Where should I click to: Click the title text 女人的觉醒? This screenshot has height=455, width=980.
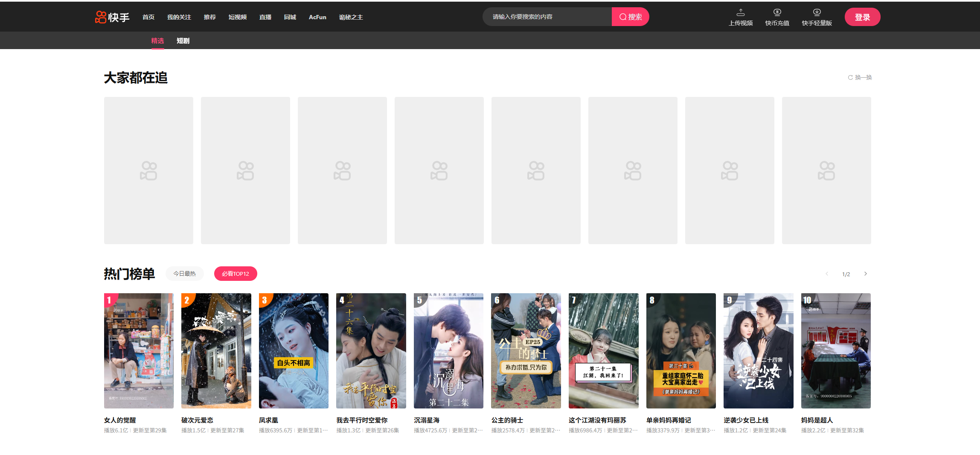click(120, 420)
